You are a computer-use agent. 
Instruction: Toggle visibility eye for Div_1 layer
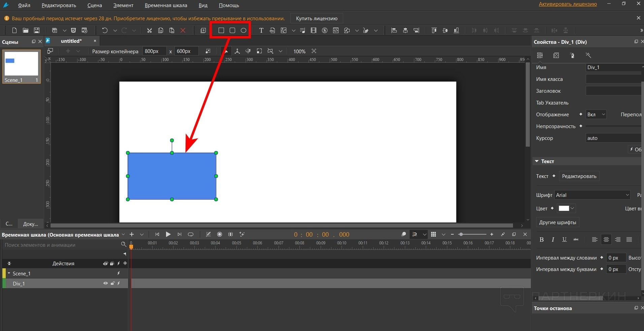click(105, 283)
